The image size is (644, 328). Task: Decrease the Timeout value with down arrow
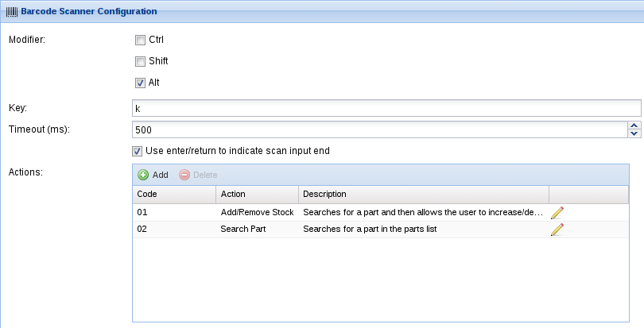pos(634,133)
